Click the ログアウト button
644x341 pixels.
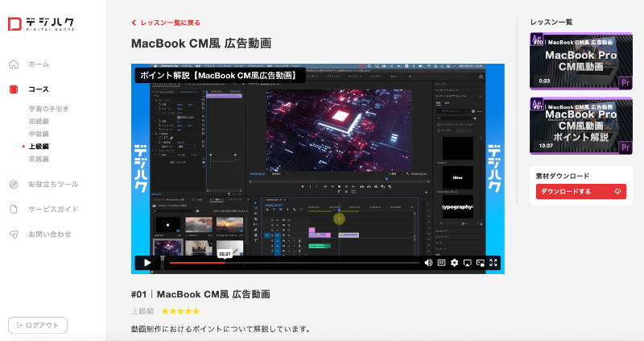[37, 325]
